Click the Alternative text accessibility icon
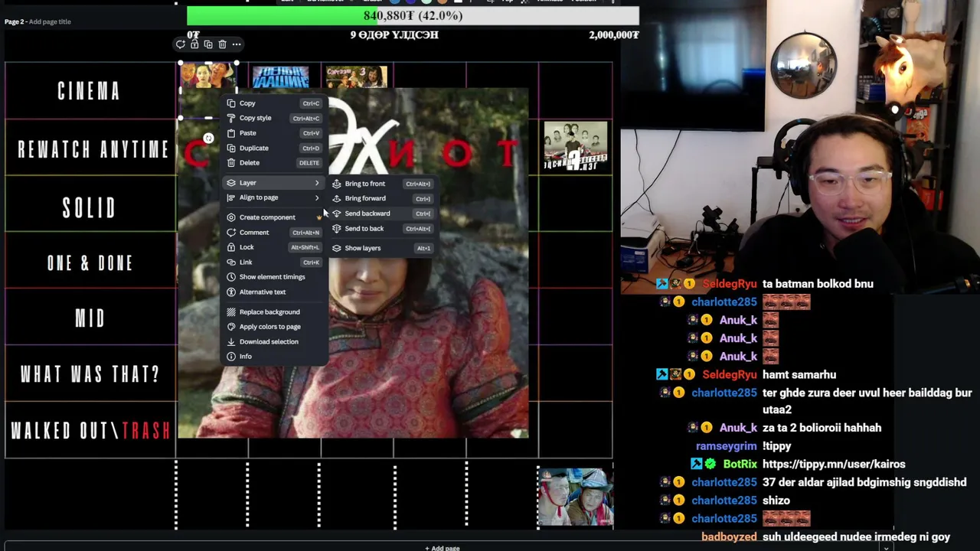980x551 pixels. click(231, 292)
